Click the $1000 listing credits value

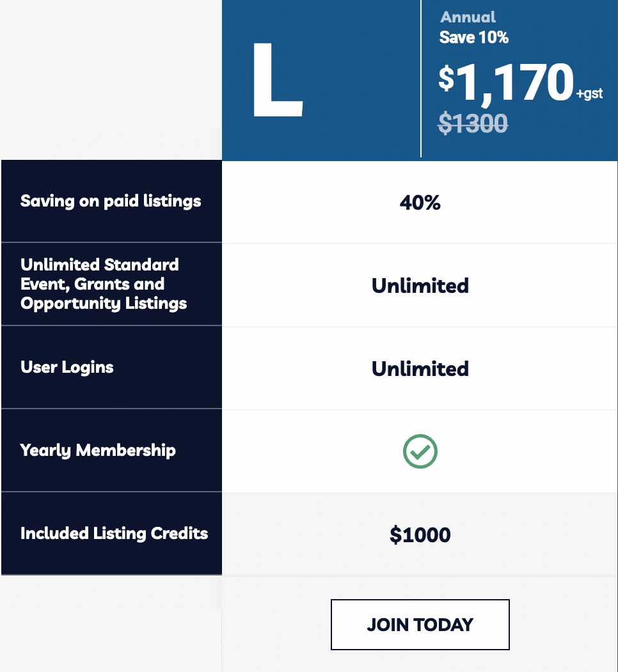(420, 535)
